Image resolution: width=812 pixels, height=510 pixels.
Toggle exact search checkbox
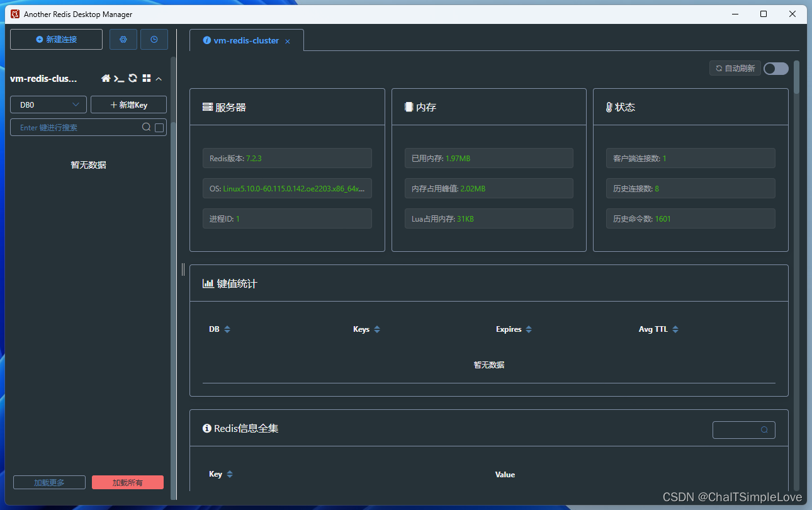tap(159, 128)
